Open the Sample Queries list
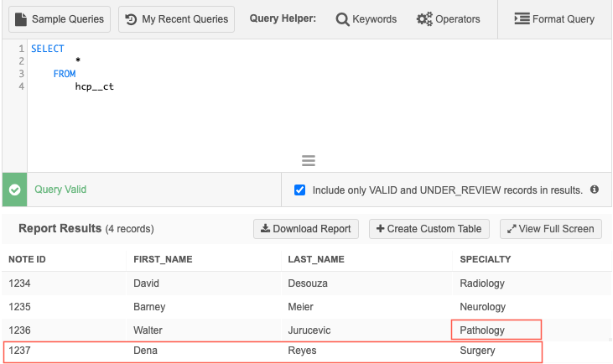Screen dimensions: 613x364 coord(60,18)
